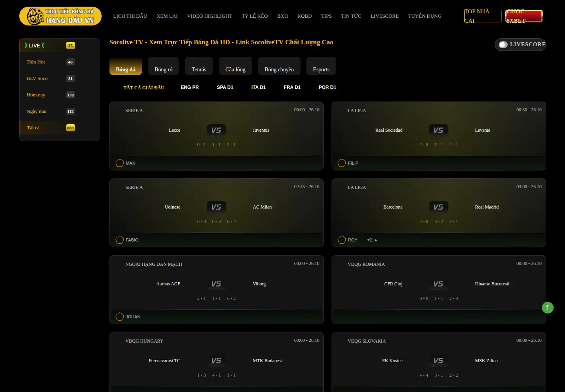Switch to the Esports tab
The height and width of the screenshot is (392, 565).
click(x=321, y=66)
